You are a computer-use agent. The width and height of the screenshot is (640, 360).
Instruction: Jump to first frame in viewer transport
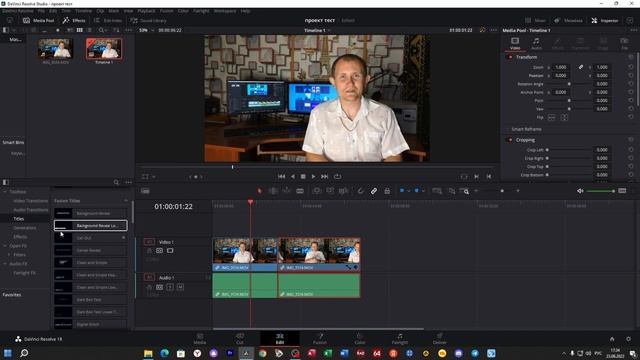pyautogui.click(x=281, y=176)
